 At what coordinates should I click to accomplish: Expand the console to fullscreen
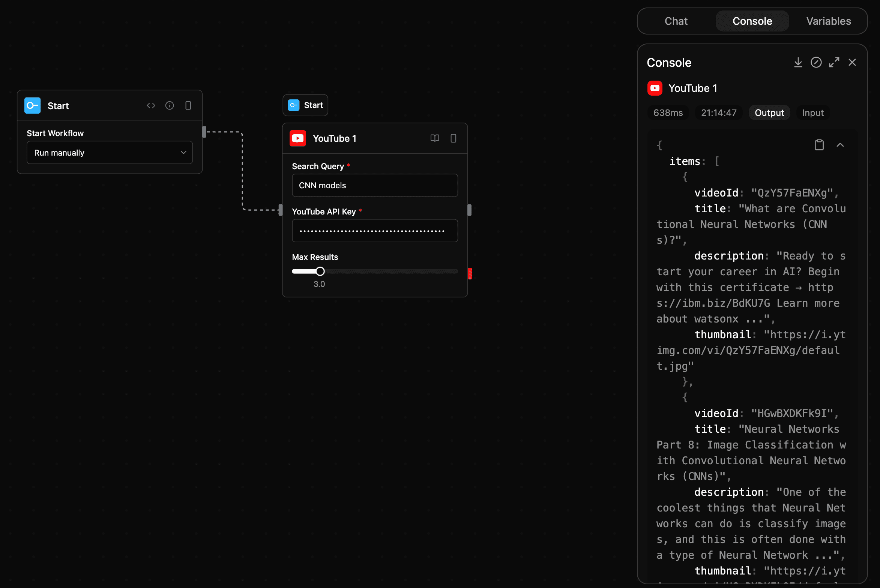point(834,62)
